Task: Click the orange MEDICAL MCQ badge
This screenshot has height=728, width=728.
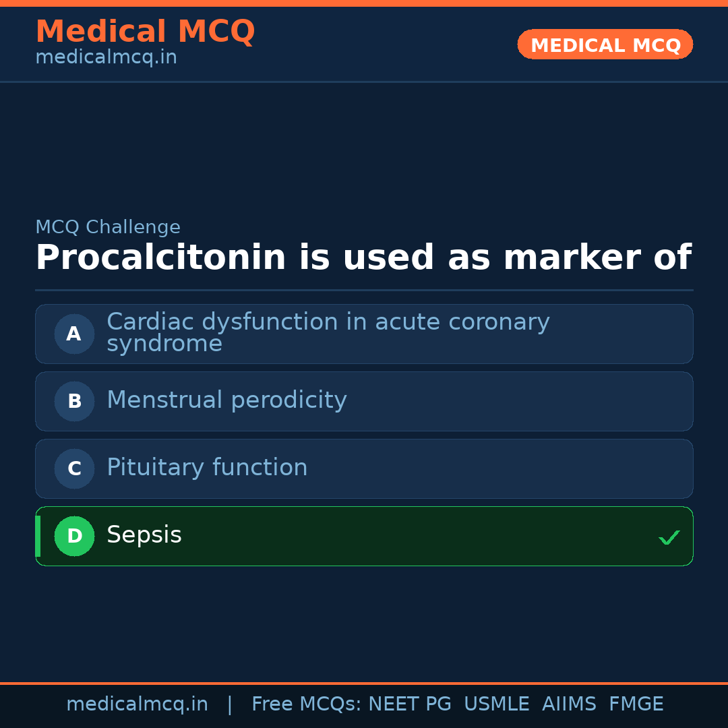Action: (605, 44)
